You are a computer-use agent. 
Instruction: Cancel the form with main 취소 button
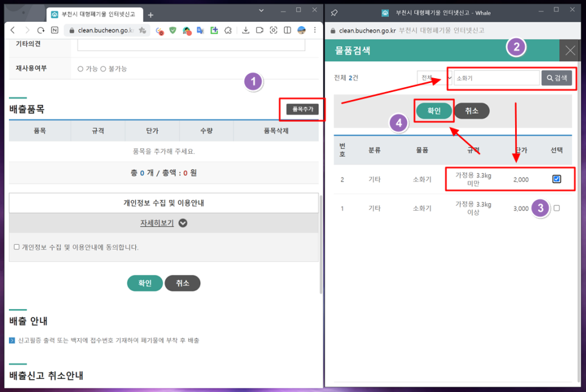pos(183,283)
